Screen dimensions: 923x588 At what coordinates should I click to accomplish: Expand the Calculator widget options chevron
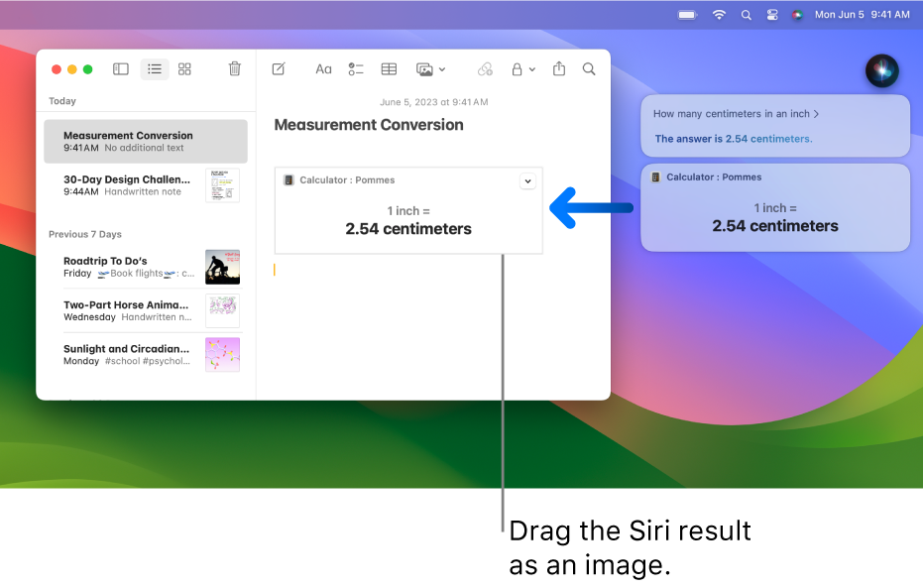pos(527,180)
